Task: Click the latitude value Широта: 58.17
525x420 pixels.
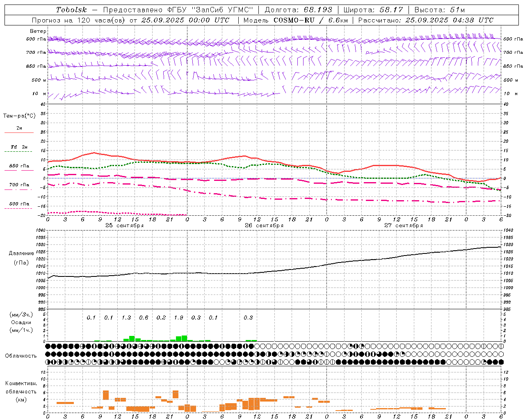Action: 373,9
